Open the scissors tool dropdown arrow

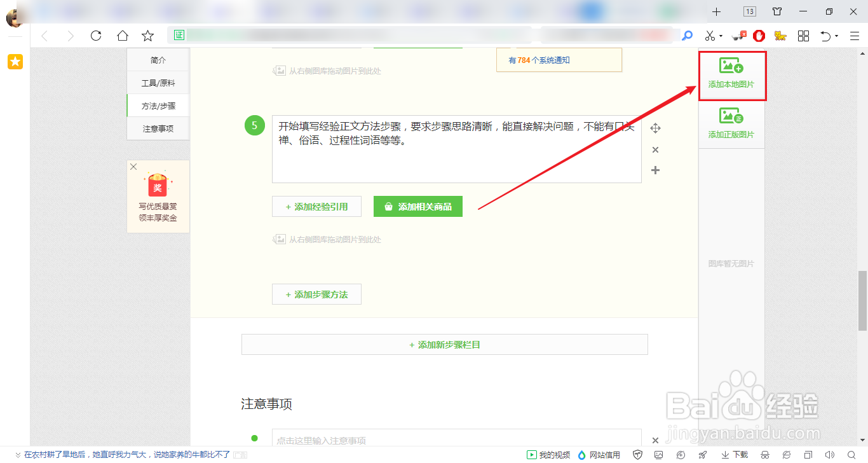click(721, 36)
